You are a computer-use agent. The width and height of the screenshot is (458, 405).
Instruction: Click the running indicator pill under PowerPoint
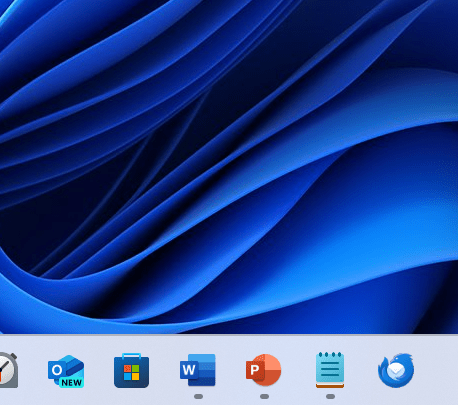(x=264, y=396)
